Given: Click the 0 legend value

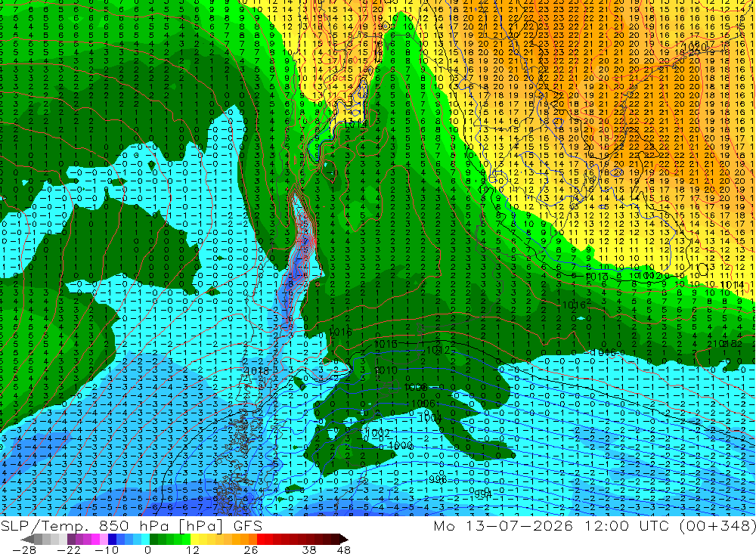Looking at the screenshot, I should 147,550.
